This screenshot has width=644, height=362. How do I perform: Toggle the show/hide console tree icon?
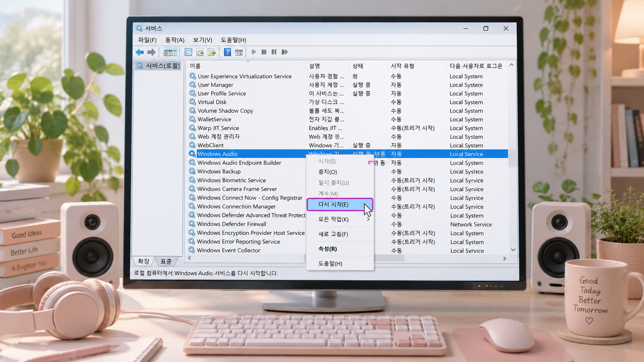pyautogui.click(x=170, y=52)
